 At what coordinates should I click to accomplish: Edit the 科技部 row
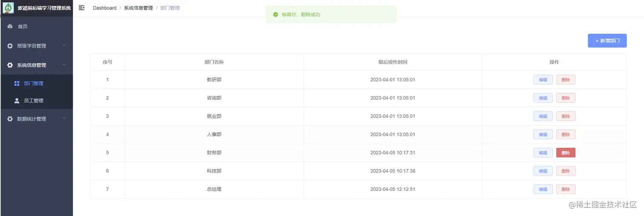543,171
